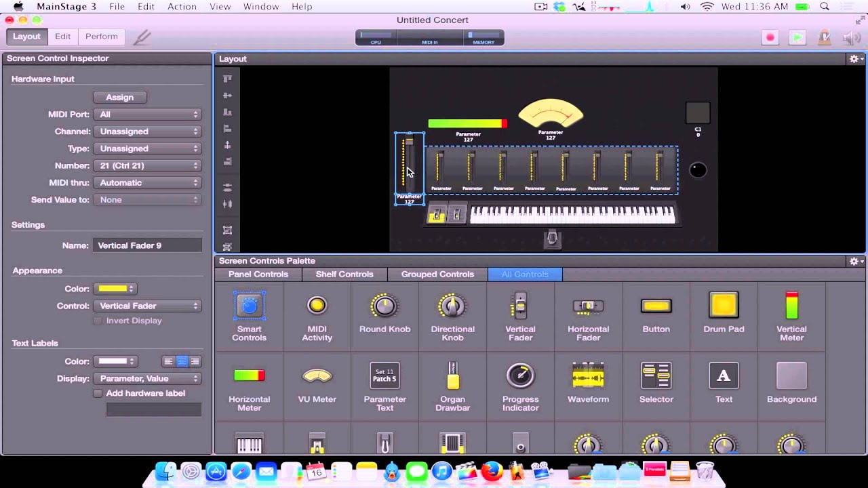Select the Parameter Text control
The height and width of the screenshot is (488, 868).
pos(384,375)
